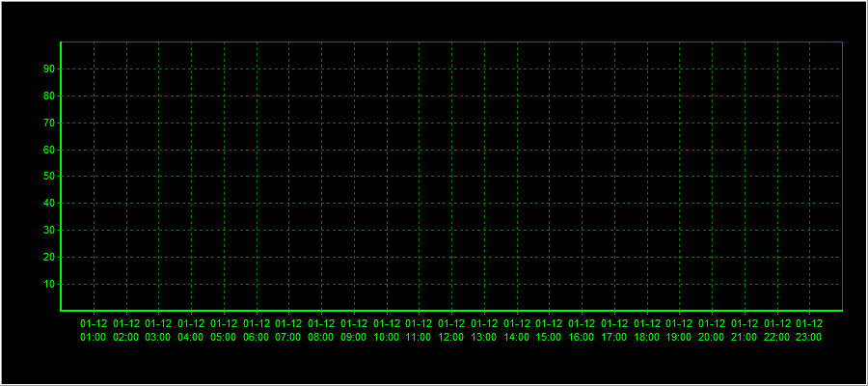Select the 70 y-axis value label

coord(48,123)
